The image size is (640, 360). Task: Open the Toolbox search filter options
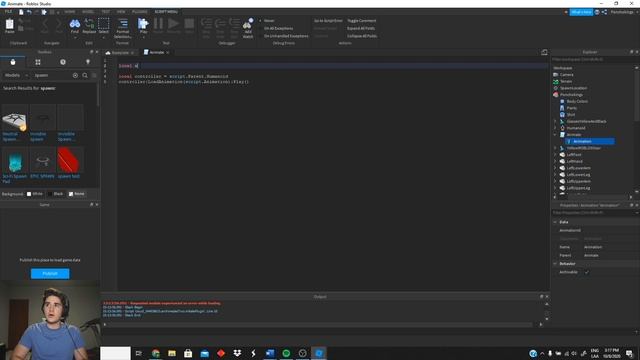[x=94, y=75]
